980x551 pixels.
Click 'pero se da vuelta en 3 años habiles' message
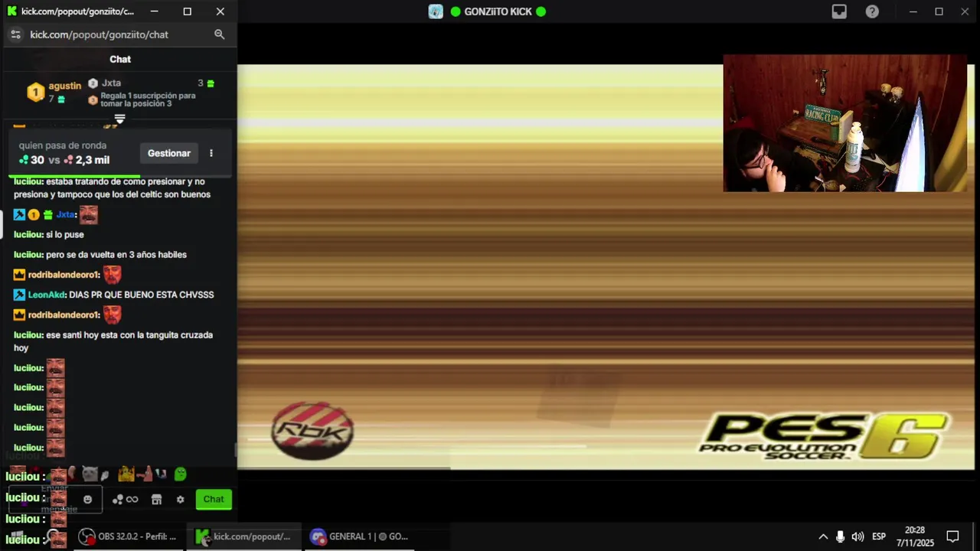pos(116,255)
